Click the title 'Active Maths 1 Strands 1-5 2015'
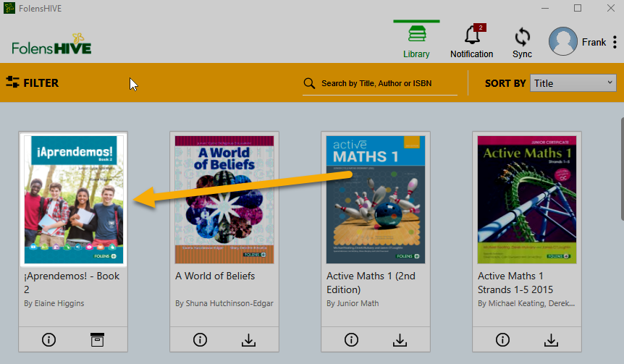Screen dimensions: 624x364 click(x=515, y=282)
